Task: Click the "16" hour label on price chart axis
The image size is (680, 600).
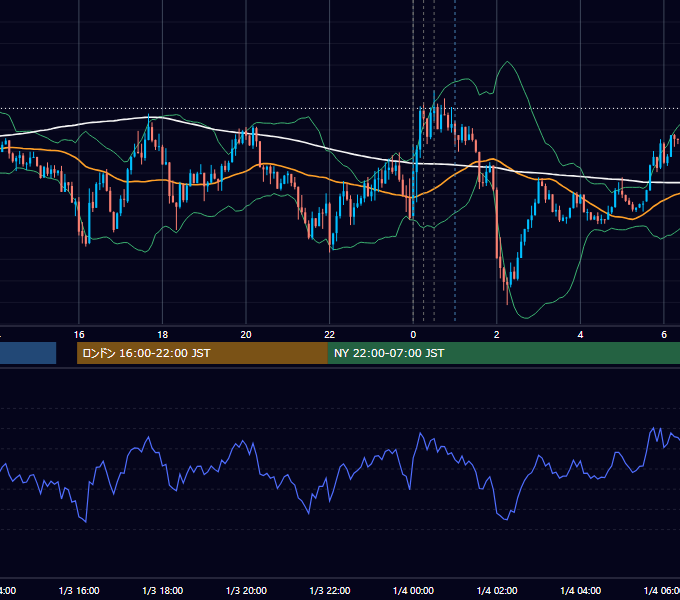Action: 79,335
